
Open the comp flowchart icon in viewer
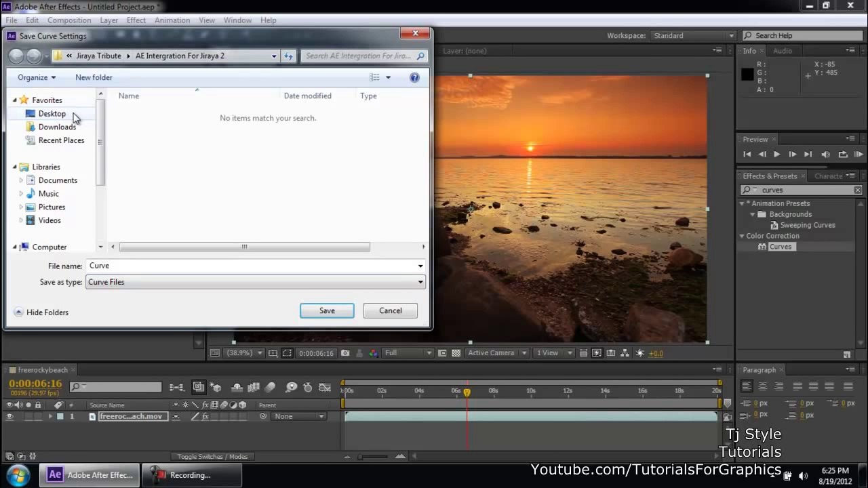pos(625,353)
